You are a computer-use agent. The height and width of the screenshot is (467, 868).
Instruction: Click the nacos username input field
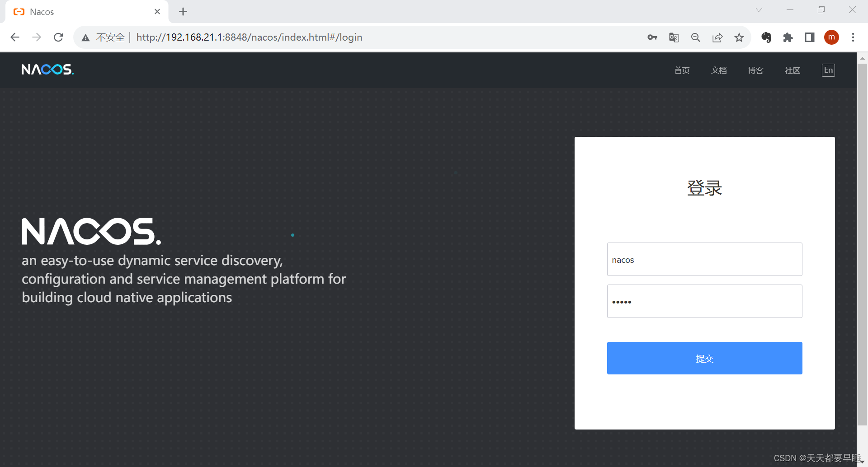pos(704,259)
